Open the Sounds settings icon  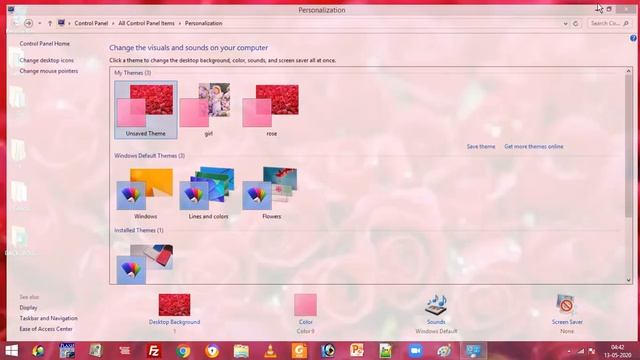click(x=436, y=305)
